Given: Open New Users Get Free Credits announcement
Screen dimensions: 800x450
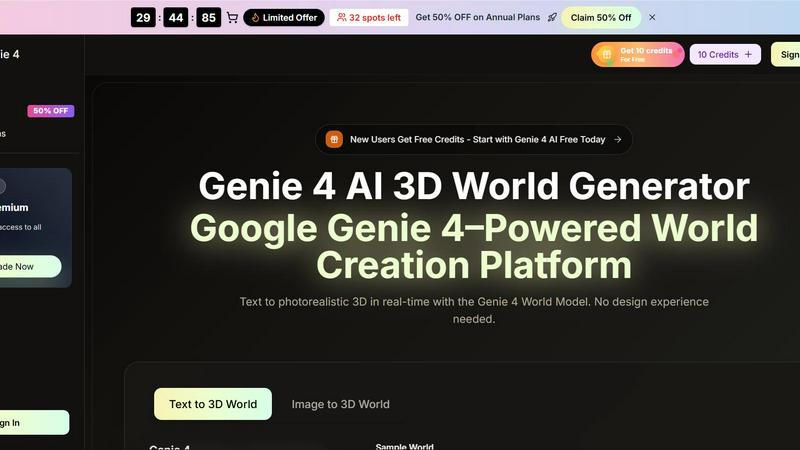Looking at the screenshot, I should 473,139.
